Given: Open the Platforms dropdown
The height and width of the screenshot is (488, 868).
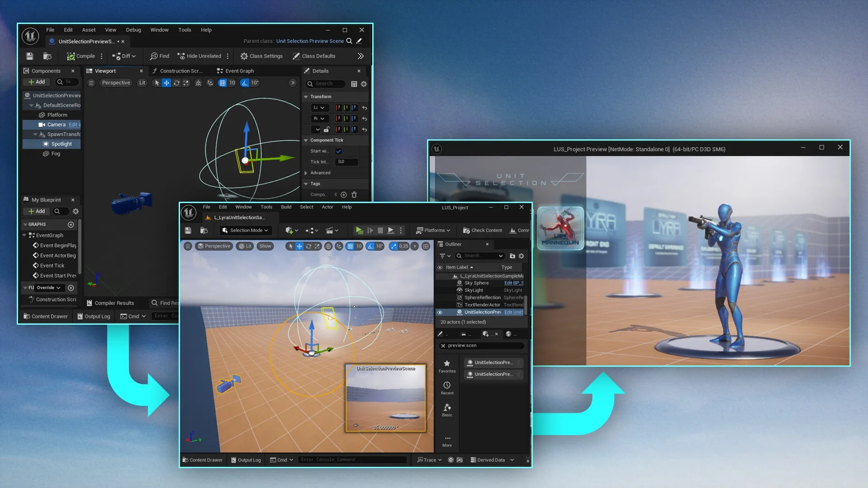Looking at the screenshot, I should click(433, 230).
